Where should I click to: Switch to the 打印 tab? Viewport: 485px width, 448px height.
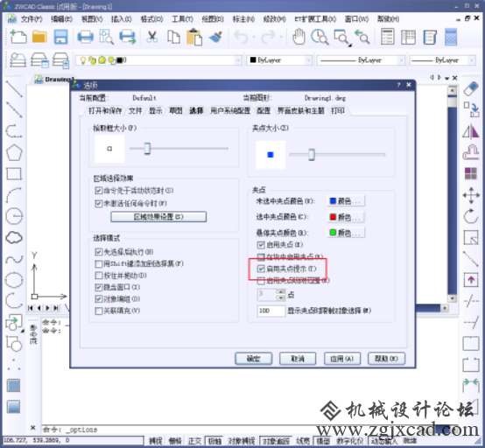click(x=338, y=110)
